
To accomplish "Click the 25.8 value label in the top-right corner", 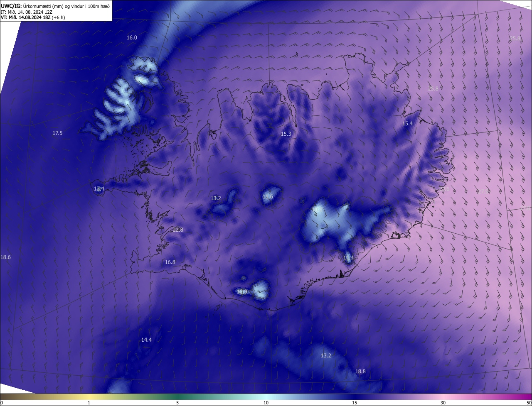I will coord(515,38).
